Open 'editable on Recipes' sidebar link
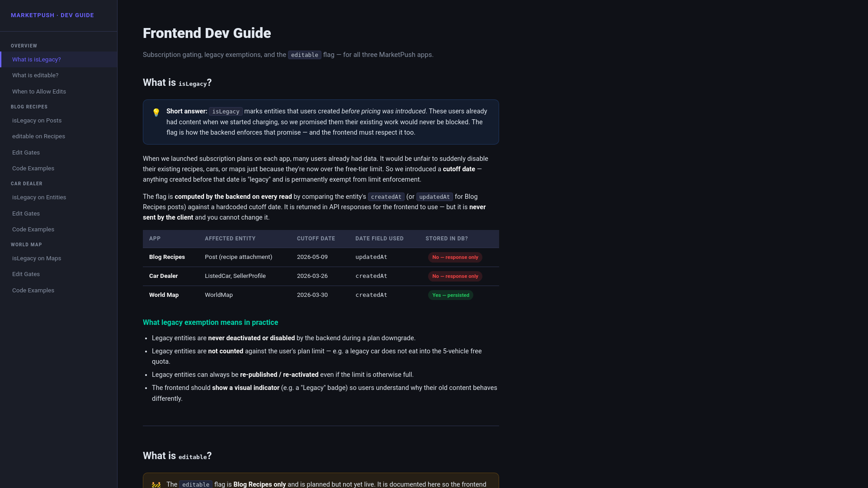 [x=59, y=136]
